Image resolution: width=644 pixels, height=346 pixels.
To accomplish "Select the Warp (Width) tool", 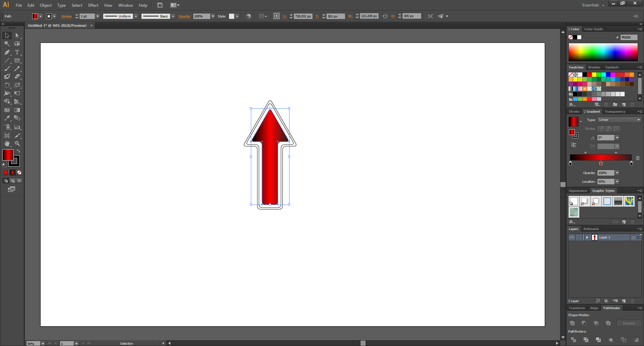I will click(7, 93).
